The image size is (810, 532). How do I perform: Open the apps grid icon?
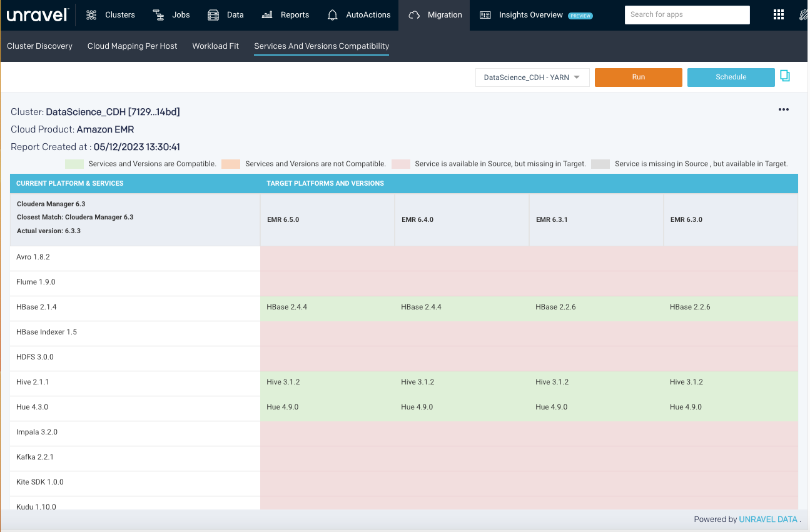[x=779, y=15]
